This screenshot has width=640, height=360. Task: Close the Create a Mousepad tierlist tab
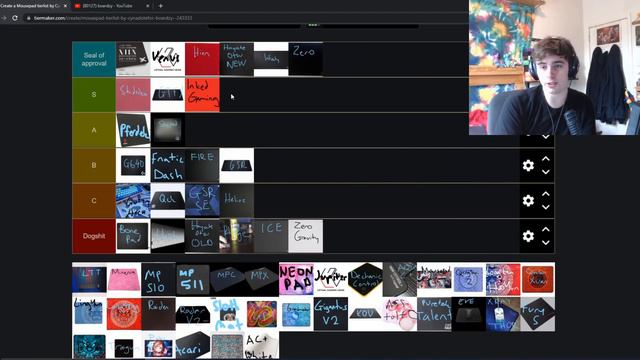tap(65, 6)
